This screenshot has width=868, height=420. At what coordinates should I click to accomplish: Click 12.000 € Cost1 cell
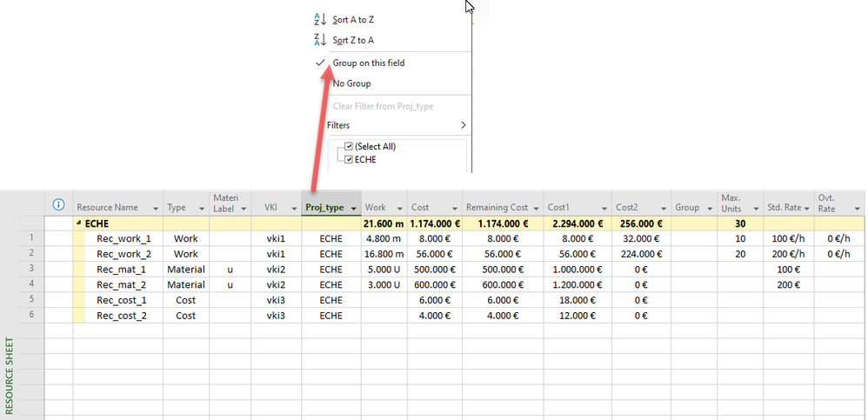click(x=578, y=316)
